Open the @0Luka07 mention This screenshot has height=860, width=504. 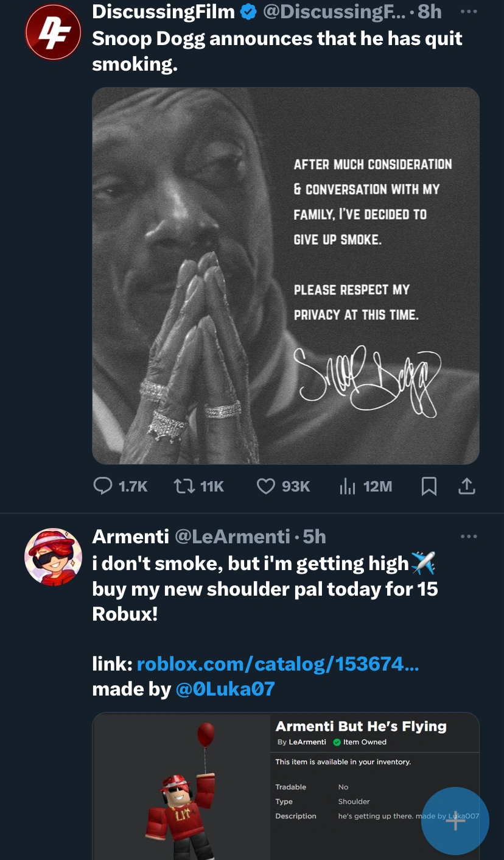point(225,689)
